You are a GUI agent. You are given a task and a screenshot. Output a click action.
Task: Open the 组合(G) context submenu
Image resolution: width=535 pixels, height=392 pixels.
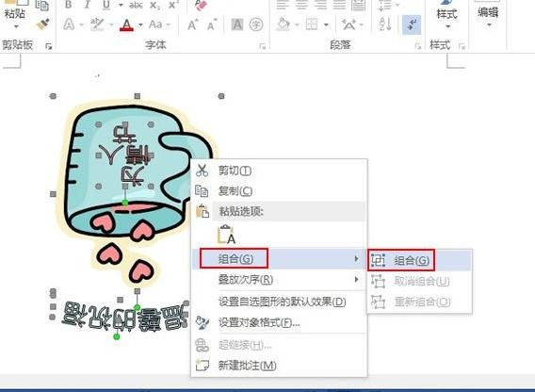tap(280, 258)
